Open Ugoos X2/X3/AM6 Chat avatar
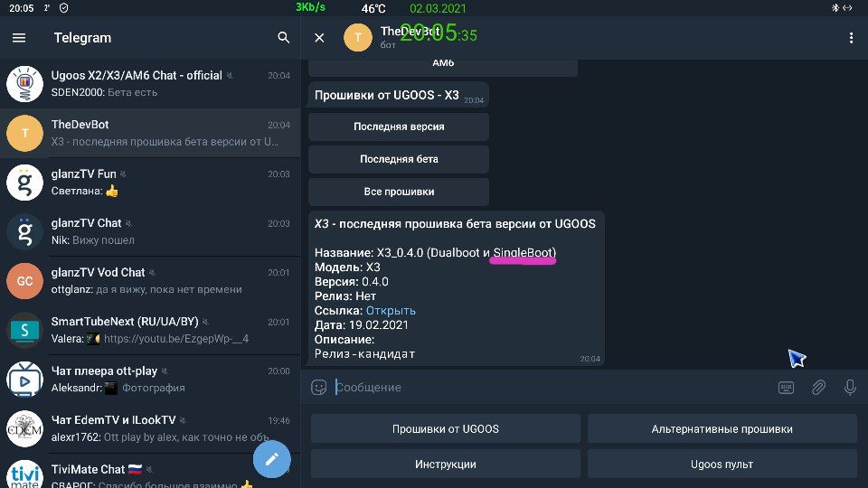The height and width of the screenshot is (488, 868). pyautogui.click(x=24, y=83)
